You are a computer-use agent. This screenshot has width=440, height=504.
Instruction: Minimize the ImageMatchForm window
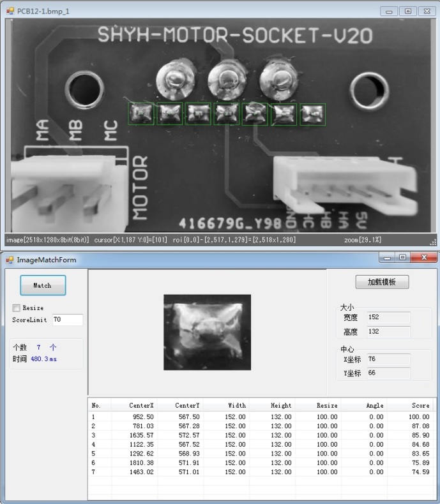(387, 258)
